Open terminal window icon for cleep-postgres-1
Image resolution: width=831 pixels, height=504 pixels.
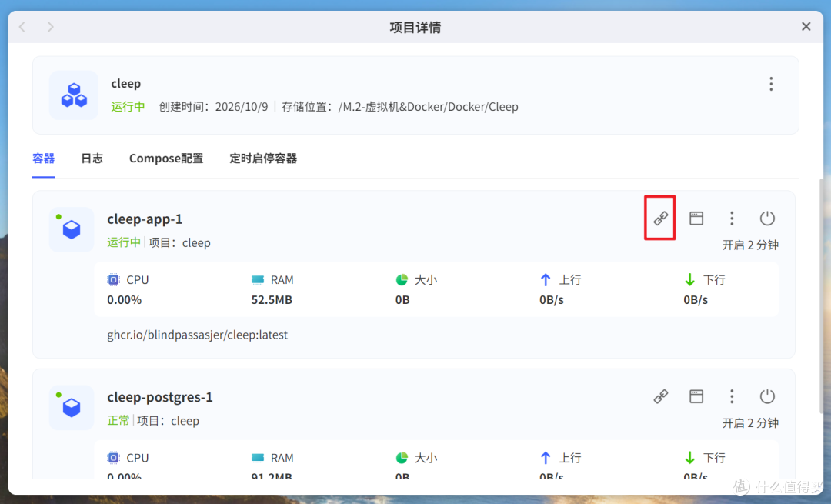pyautogui.click(x=696, y=396)
